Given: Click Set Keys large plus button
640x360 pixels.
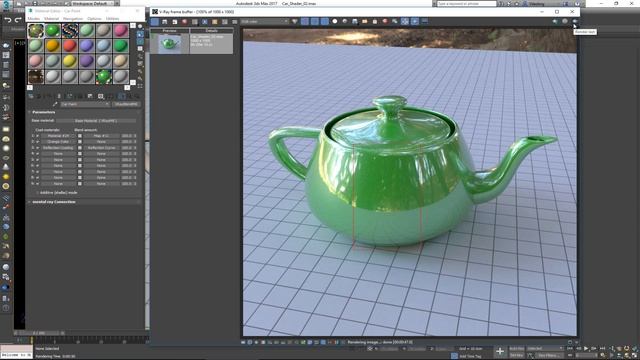Looking at the screenshot, I should [x=500, y=351].
